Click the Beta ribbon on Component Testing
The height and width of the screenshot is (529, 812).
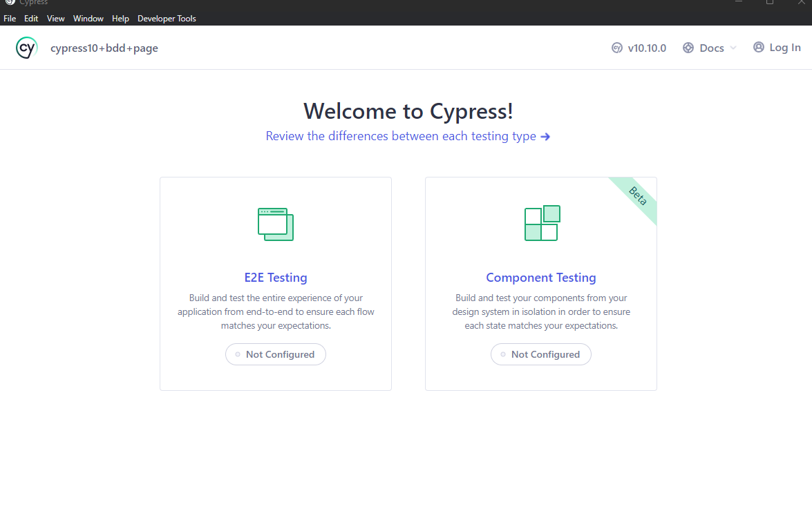636,197
